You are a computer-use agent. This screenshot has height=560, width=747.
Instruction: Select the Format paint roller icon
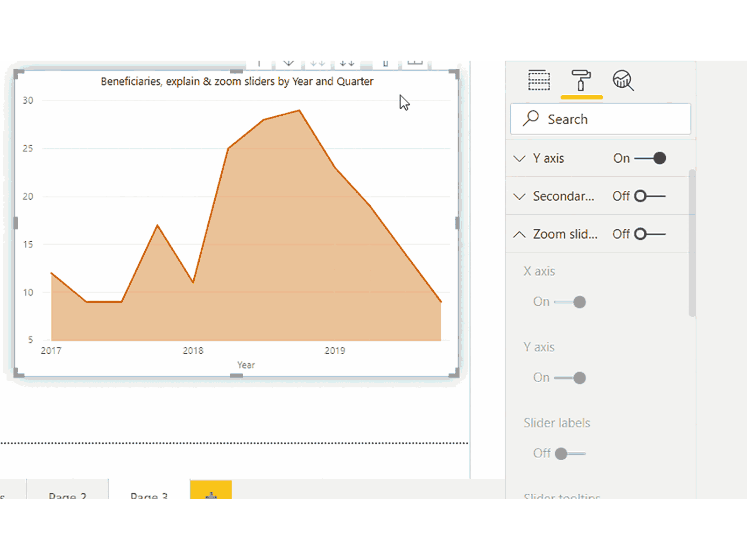click(581, 80)
